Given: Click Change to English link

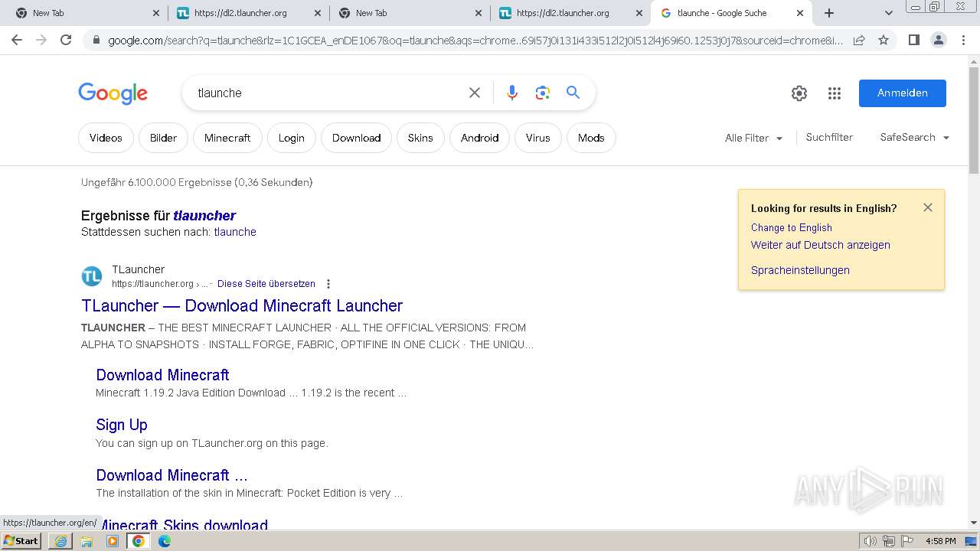Looking at the screenshot, I should tap(792, 227).
